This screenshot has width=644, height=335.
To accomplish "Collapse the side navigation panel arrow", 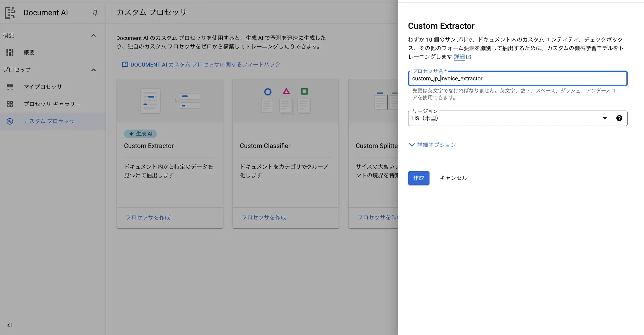I will [x=9, y=325].
